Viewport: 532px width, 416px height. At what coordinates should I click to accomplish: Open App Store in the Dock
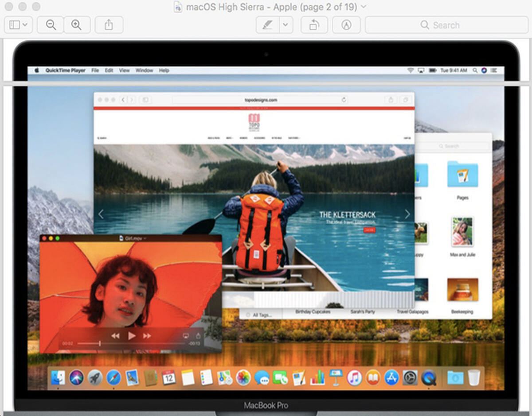pos(391,377)
